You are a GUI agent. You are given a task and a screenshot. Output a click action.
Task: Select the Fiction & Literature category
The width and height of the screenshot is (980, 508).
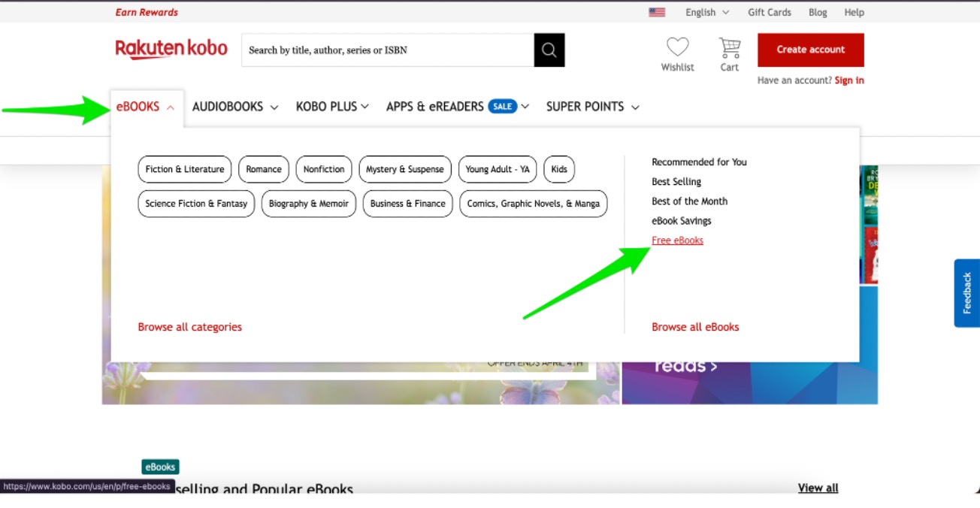click(185, 169)
